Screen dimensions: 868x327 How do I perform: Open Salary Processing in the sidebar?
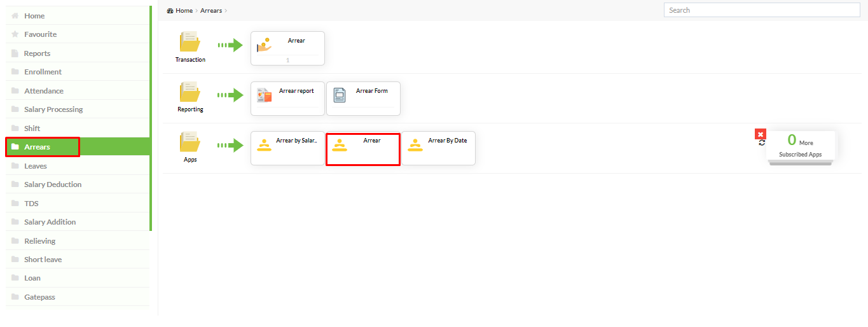78,109
